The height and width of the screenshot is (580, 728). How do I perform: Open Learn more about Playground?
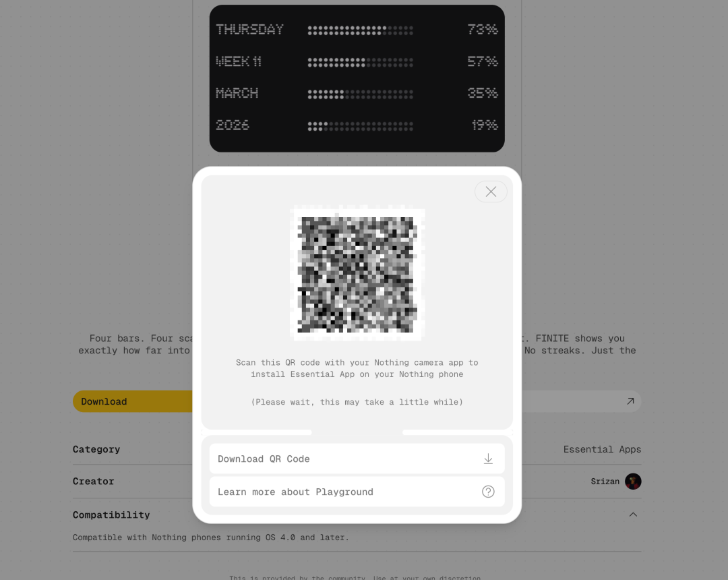[x=357, y=491]
